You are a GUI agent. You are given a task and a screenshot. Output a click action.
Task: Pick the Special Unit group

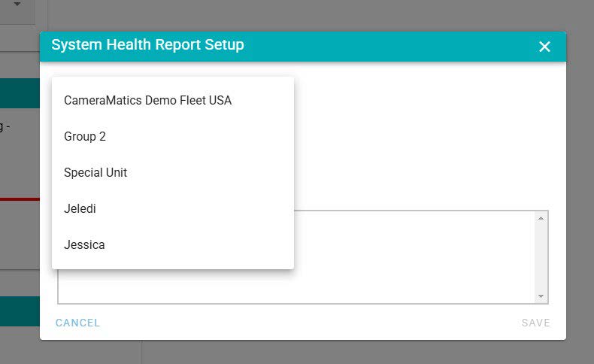pos(95,172)
